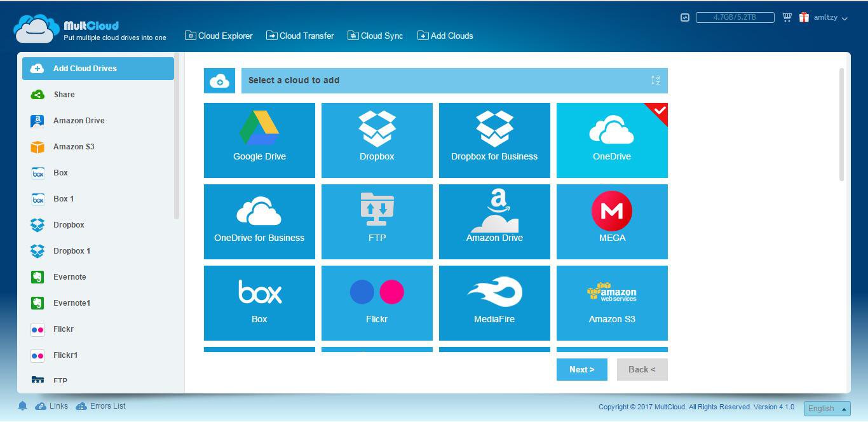Open the shopping cart icon
The height and width of the screenshot is (422, 868).
(787, 18)
